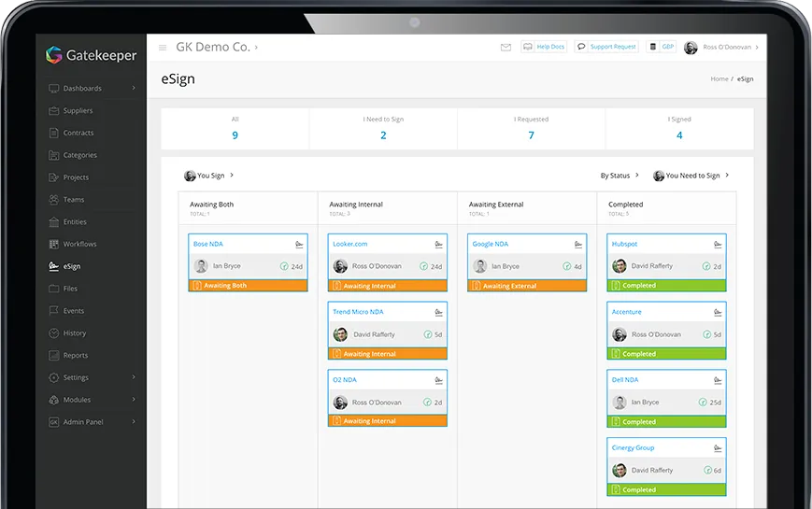The image size is (812, 509).
Task: Open the Settings gear icon
Action: (x=54, y=377)
